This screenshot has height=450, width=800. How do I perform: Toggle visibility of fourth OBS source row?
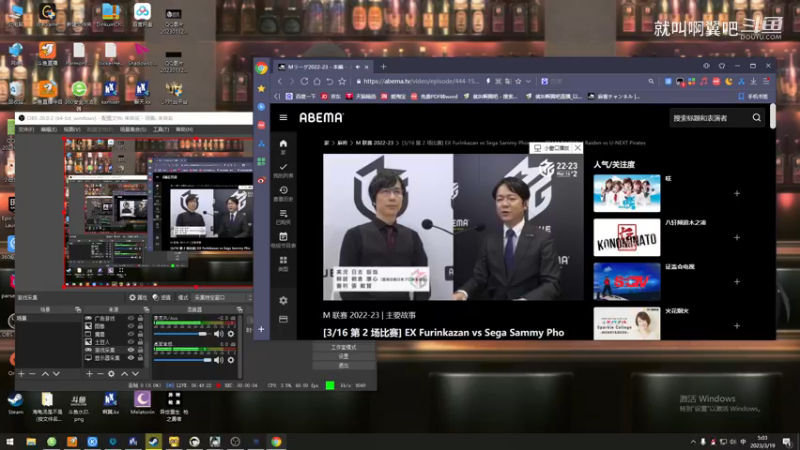coord(131,342)
